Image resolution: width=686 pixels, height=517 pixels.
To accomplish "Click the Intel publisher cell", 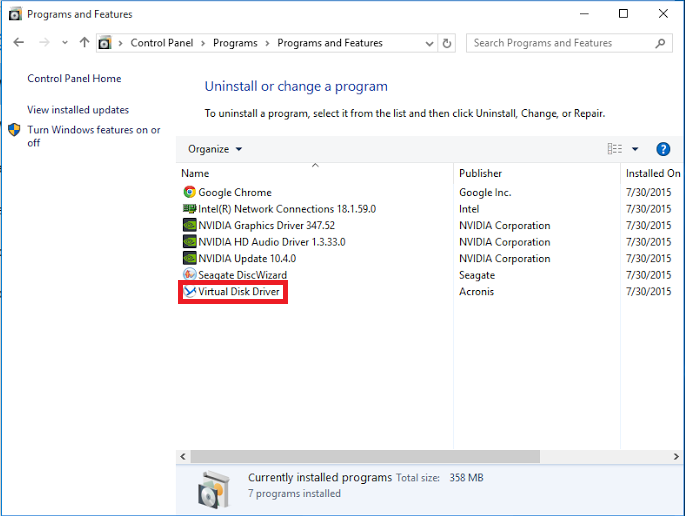I will pyautogui.click(x=469, y=209).
